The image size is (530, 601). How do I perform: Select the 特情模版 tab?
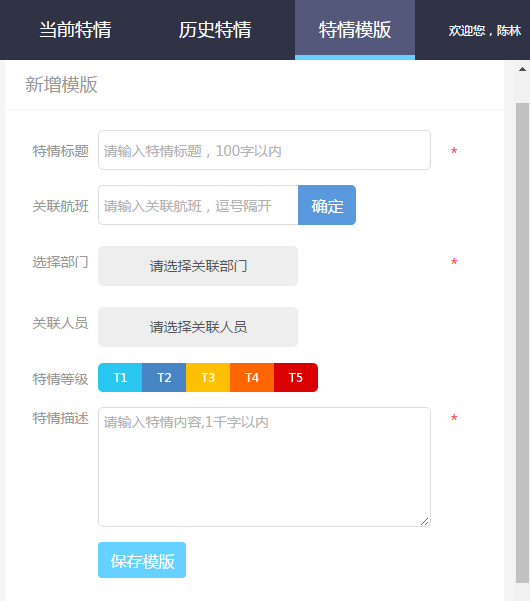pyautogui.click(x=355, y=30)
